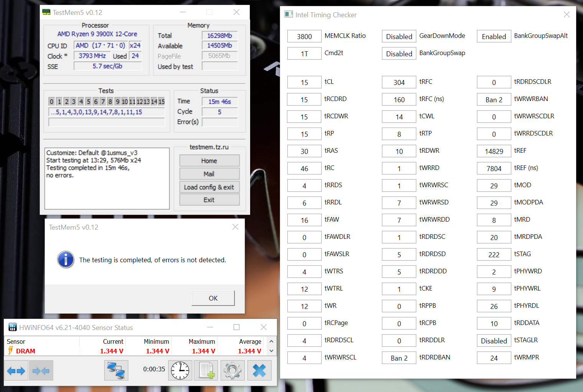Click the test sequence field in Tests
The width and height of the screenshot is (583, 392).
click(106, 112)
